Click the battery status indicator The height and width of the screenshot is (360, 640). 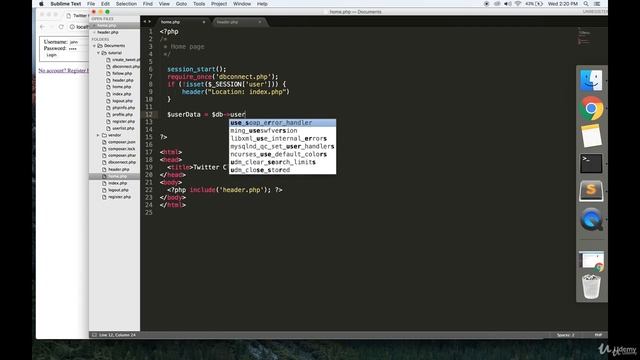[534, 4]
